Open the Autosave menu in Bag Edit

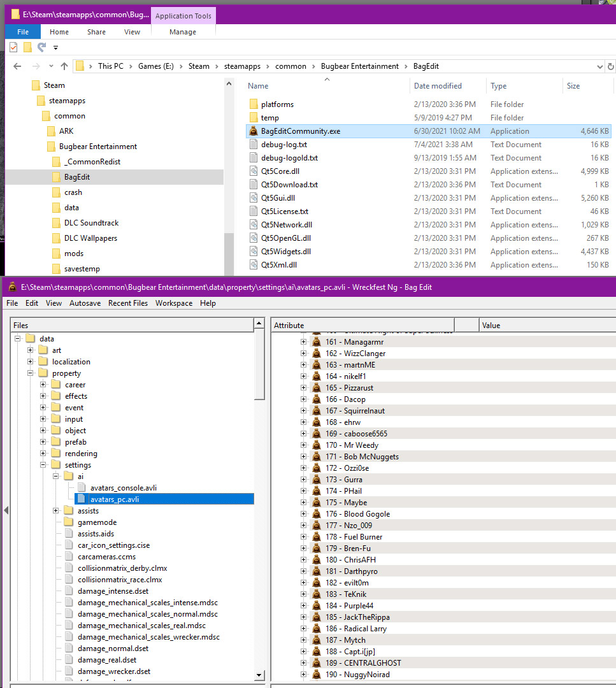point(85,303)
